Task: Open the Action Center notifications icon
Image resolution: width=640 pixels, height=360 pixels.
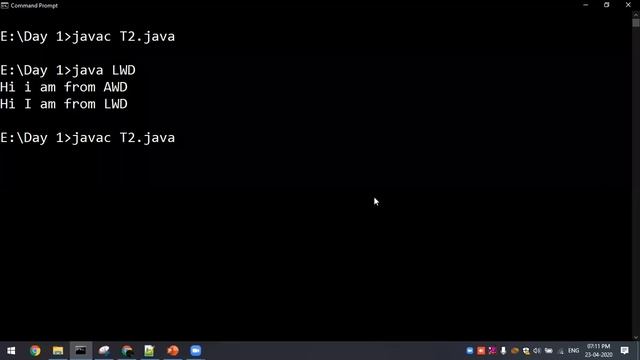Action: click(x=624, y=351)
